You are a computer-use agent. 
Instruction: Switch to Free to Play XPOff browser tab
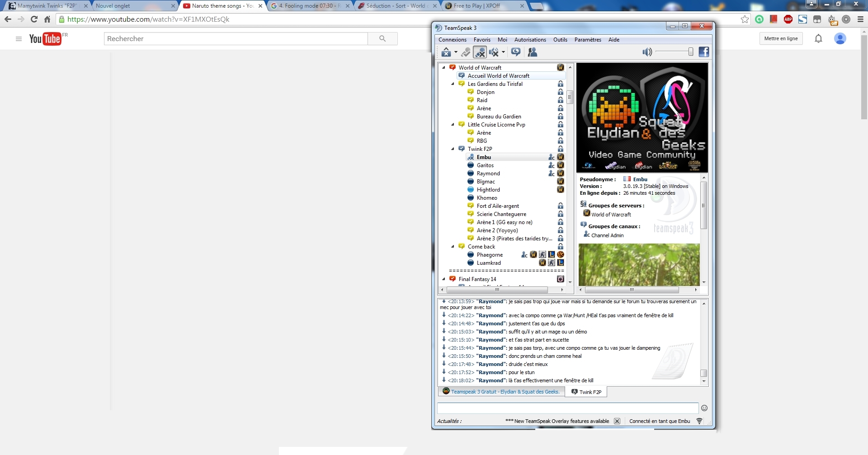tap(484, 6)
